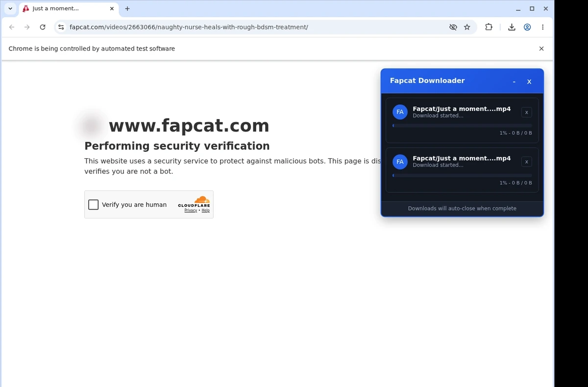Go forward to next page
Screen dimensions: 588x387
27,27
